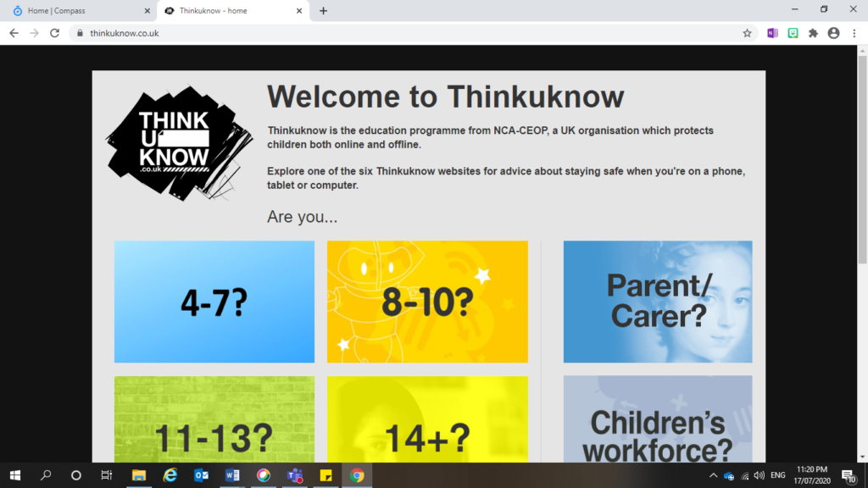Open OneDrive from the system tray
Image resolution: width=868 pixels, height=488 pixels.
[x=729, y=476]
